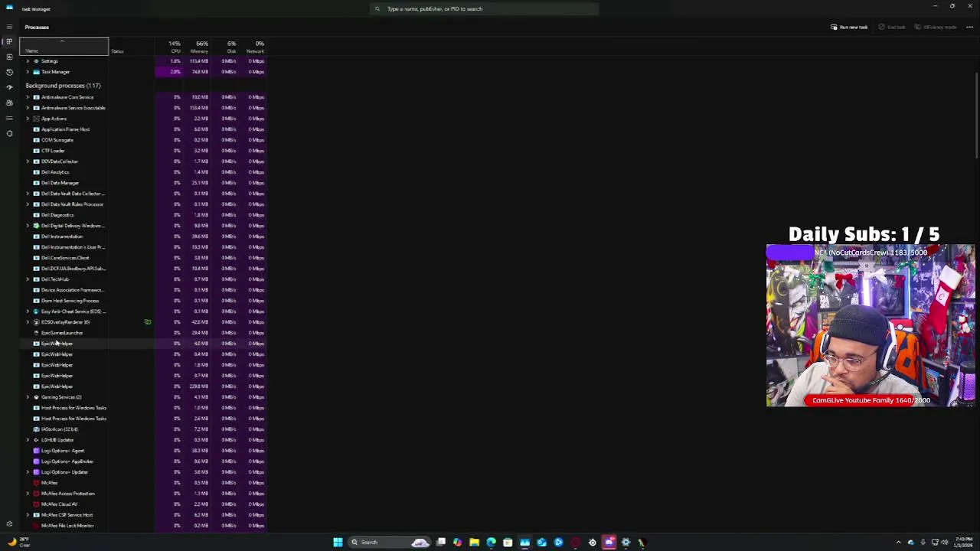980x551 pixels.
Task: Open the App history page icon
Action: (x=9, y=72)
